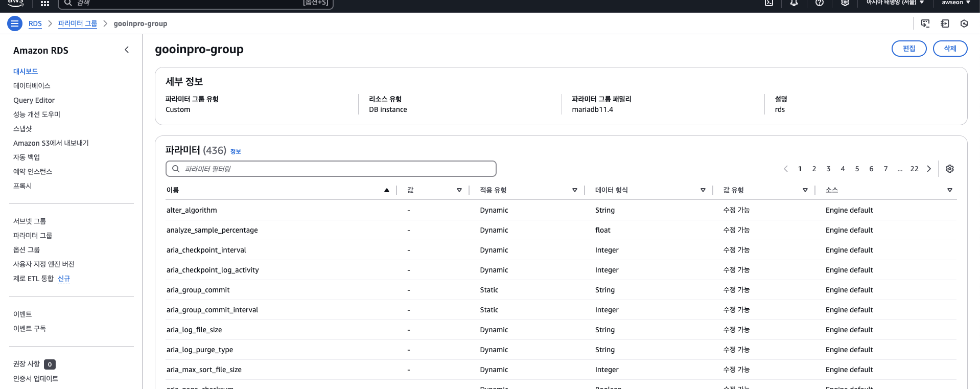Click the aria_log_purge_type parameter name
The height and width of the screenshot is (389, 980).
tap(200, 350)
